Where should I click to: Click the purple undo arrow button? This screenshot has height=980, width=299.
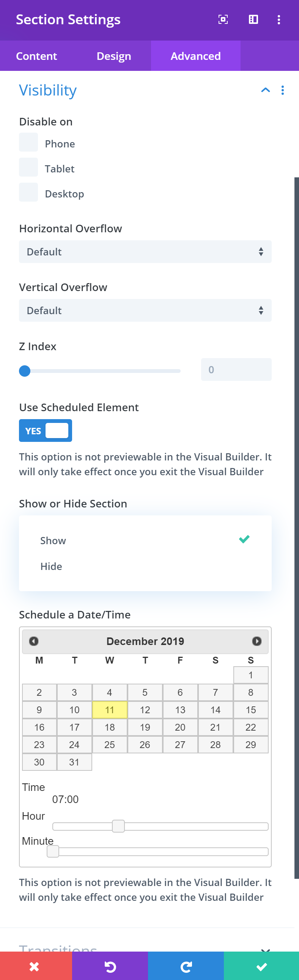coord(110,967)
